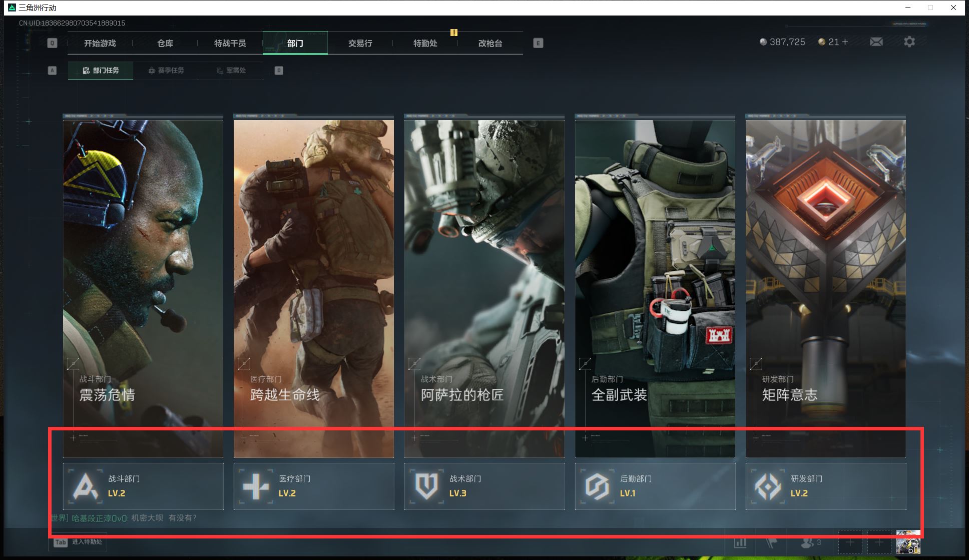The height and width of the screenshot is (560, 969).
Task: Go to the 改枪台 tab
Action: click(490, 44)
